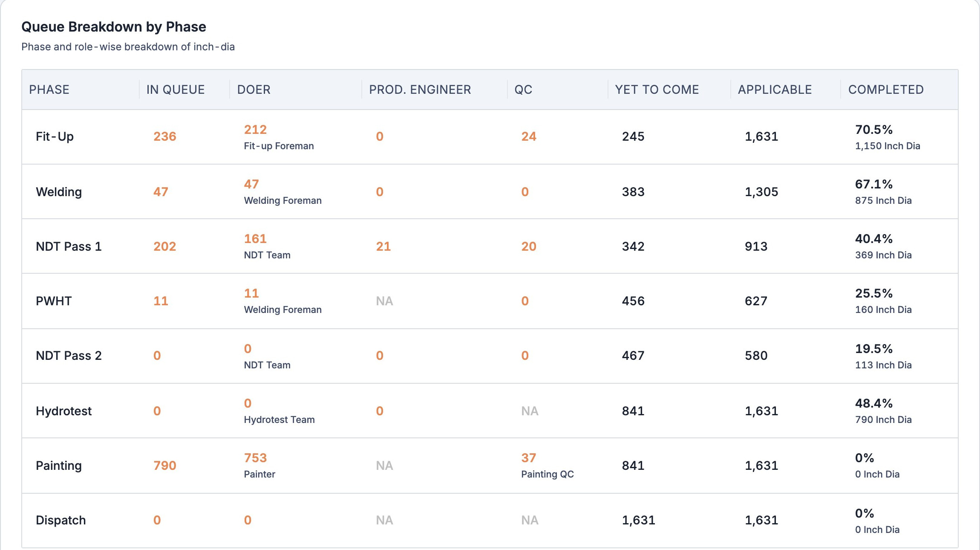Select the NDT Pass 1 phase name

69,246
